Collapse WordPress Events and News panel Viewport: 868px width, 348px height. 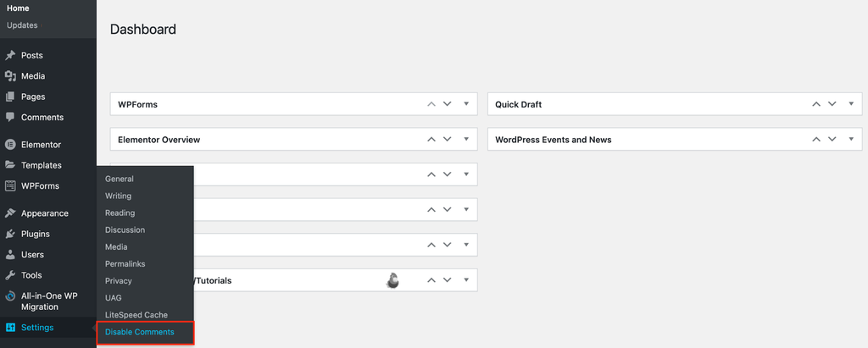851,139
